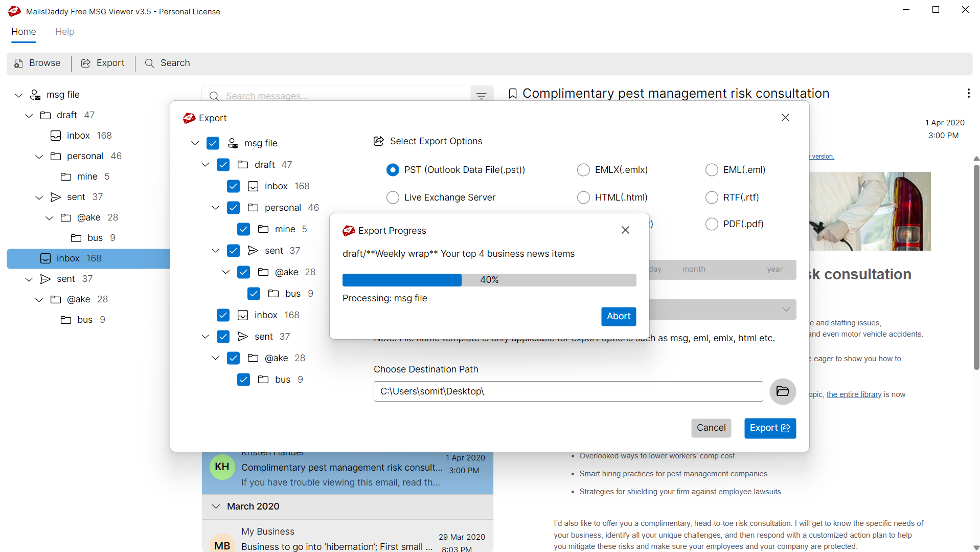Screen dimensions: 980x552
Task: Click the Cancel button in Export dialog
Action: point(711,428)
